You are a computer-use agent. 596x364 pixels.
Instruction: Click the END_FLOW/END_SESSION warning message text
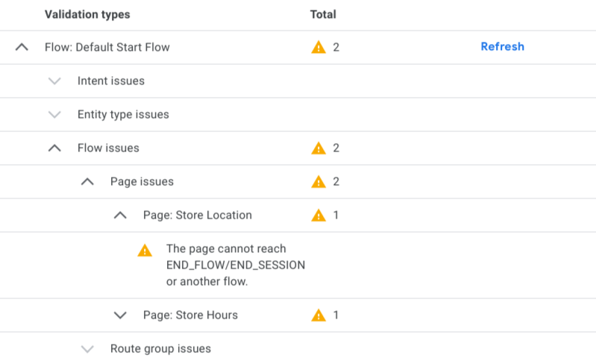pos(235,265)
